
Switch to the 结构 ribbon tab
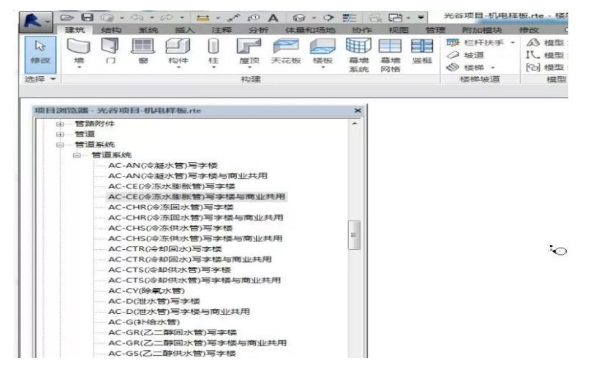[x=111, y=30]
